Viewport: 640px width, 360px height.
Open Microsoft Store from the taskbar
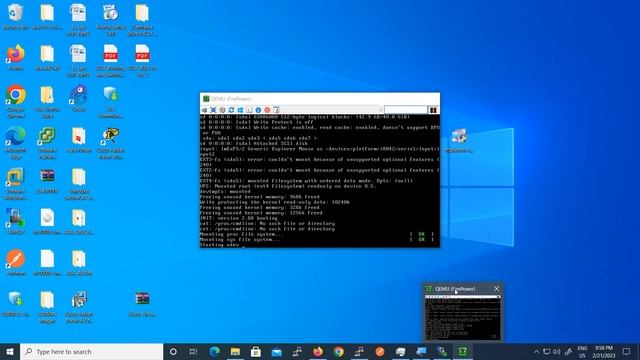pyautogui.click(x=256, y=351)
